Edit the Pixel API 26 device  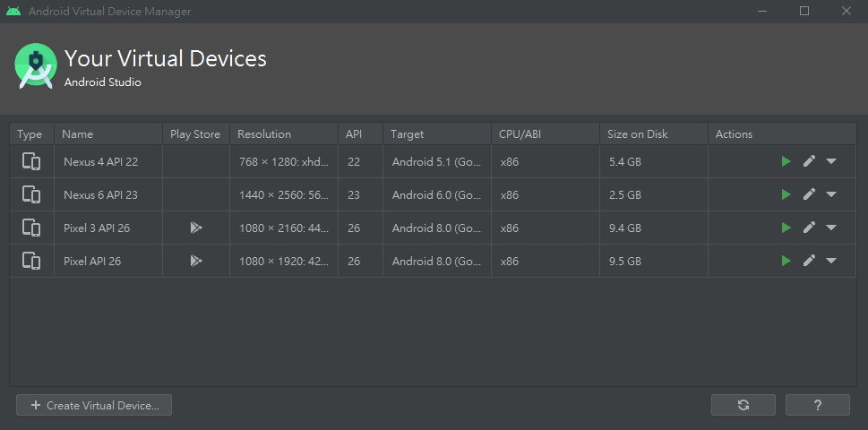pyautogui.click(x=809, y=261)
